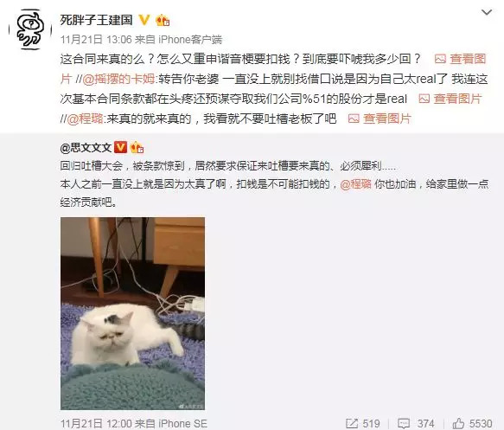This screenshot has height=430, width=504.
Task: Open 死胖子王建国 profile avatar
Action: point(30,29)
